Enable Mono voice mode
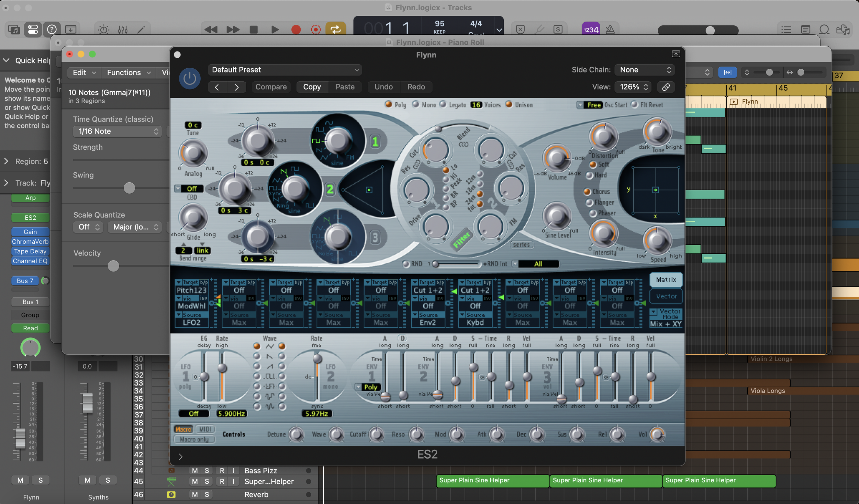Screen dimensions: 859x504 click(x=416, y=104)
